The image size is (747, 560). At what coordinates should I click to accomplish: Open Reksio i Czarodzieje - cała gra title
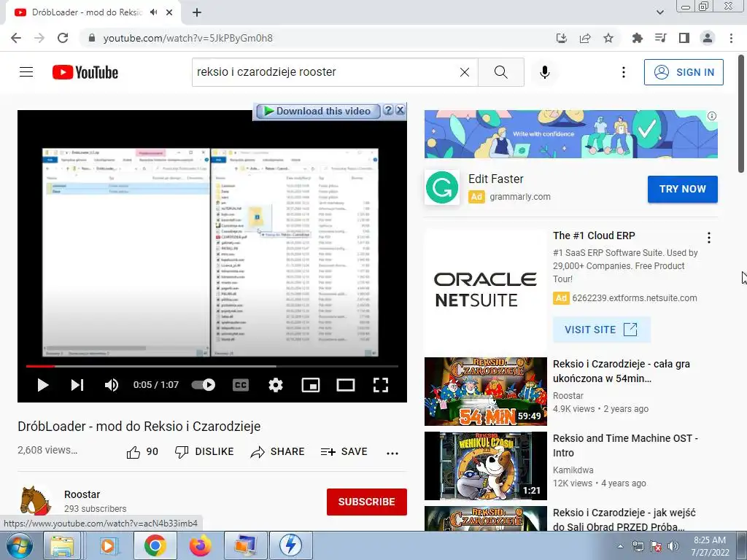tap(622, 371)
